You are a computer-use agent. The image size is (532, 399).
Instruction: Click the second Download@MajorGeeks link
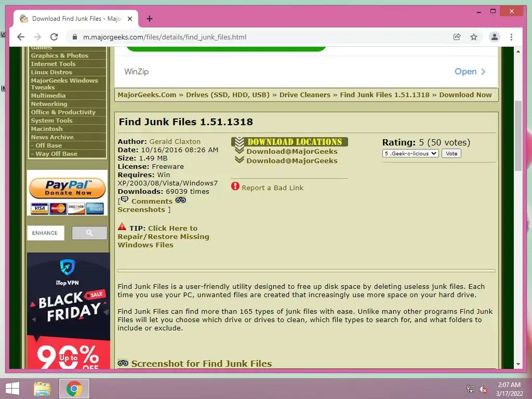tap(292, 161)
